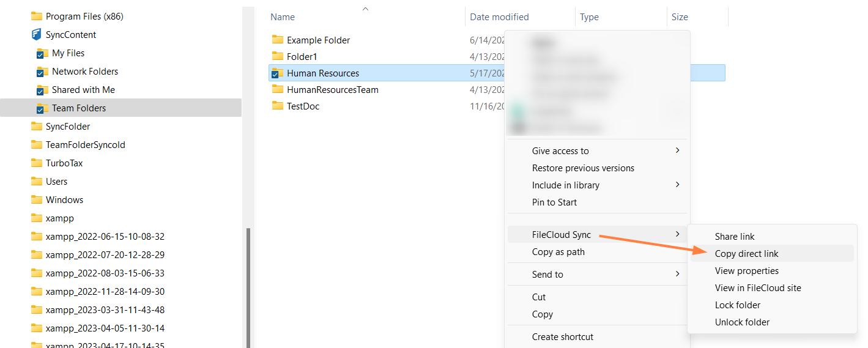Click the TurboTax folder icon

(x=37, y=163)
